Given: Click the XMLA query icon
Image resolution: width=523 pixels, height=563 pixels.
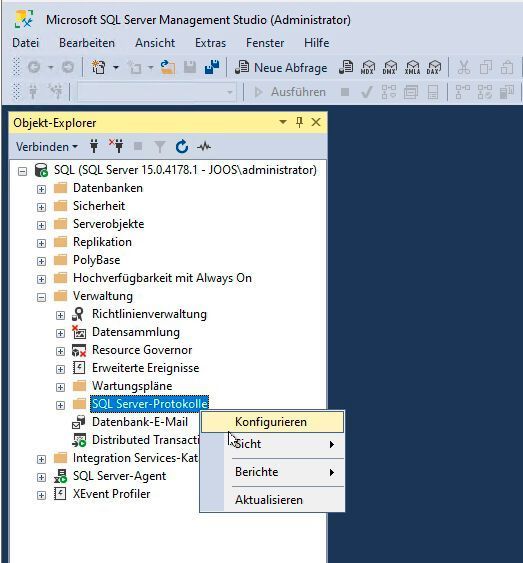Looking at the screenshot, I should 412,67.
